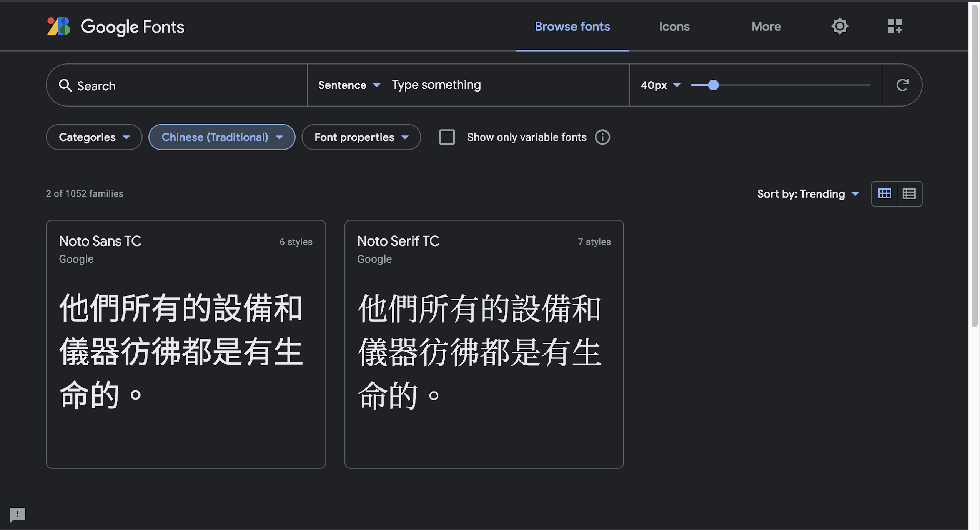Reset preview settings with the refresh icon
The image size is (980, 530).
(x=902, y=85)
